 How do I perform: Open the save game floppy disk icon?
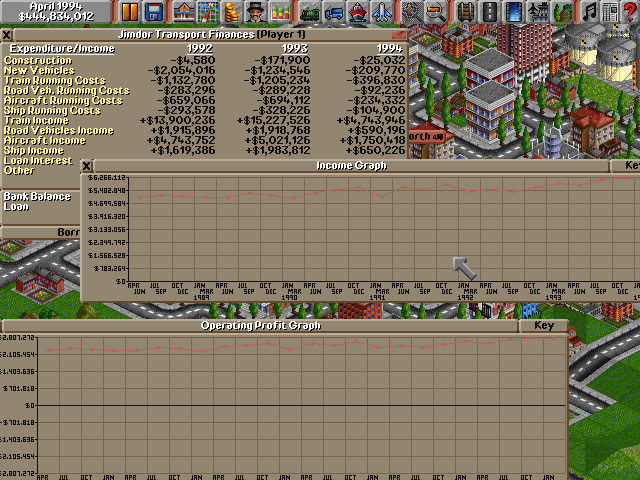pyautogui.click(x=154, y=12)
